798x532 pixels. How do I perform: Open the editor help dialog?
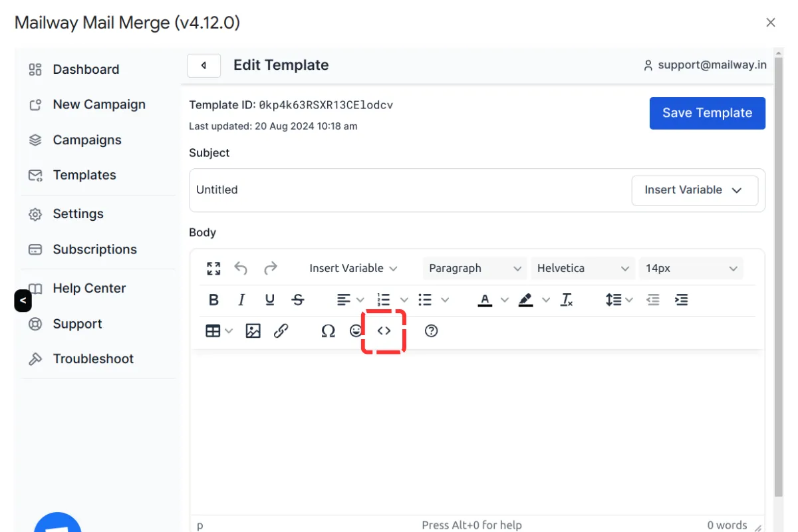click(x=431, y=331)
